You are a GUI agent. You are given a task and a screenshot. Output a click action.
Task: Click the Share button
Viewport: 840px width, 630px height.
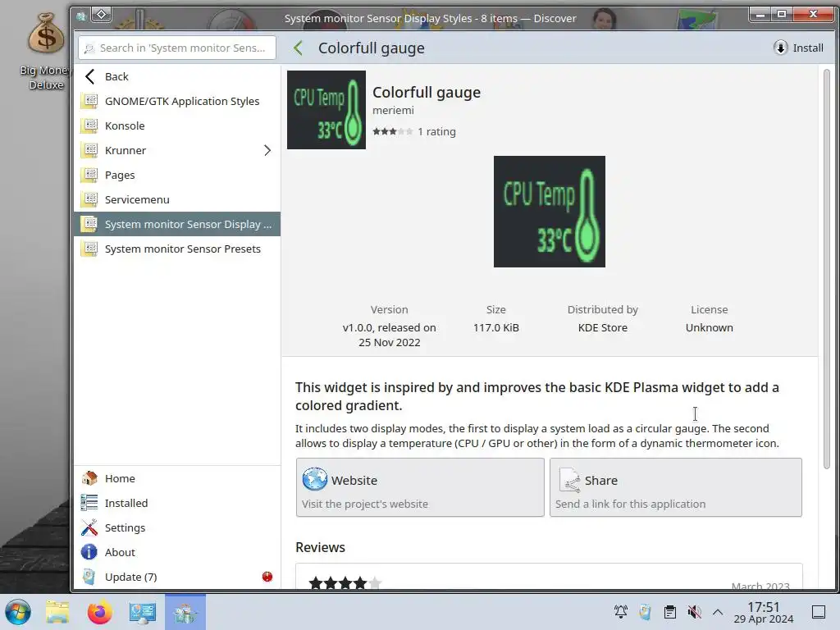[x=676, y=487]
